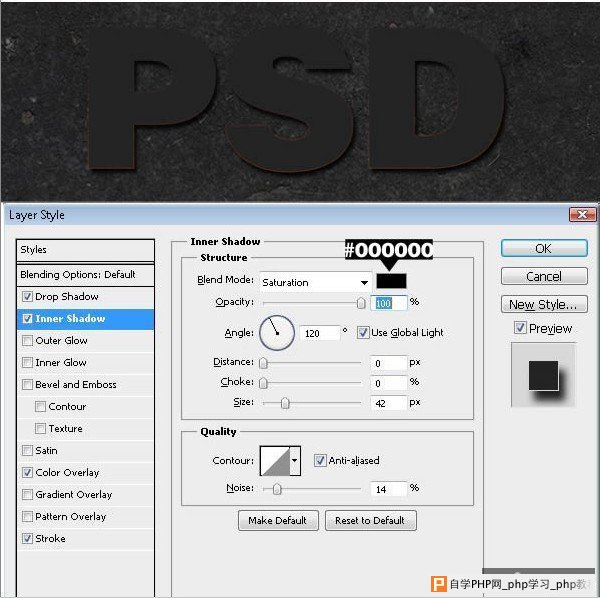Enable the Outer Glow checkbox
Screen dimensions: 600x598
pyautogui.click(x=27, y=341)
